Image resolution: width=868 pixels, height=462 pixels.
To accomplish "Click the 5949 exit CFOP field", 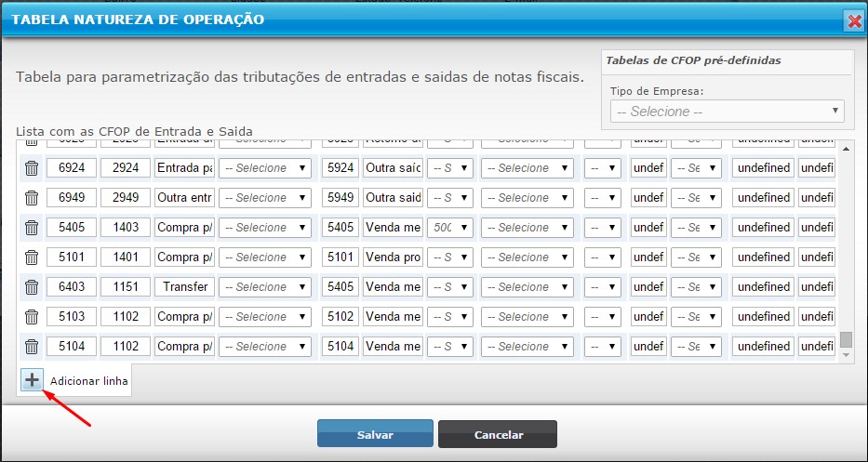I will pyautogui.click(x=340, y=197).
